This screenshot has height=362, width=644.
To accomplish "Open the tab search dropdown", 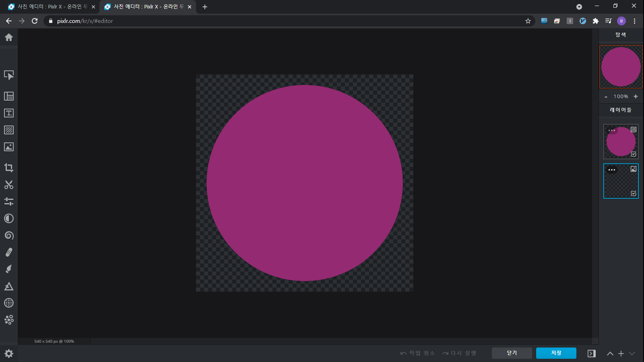I will point(579,7).
